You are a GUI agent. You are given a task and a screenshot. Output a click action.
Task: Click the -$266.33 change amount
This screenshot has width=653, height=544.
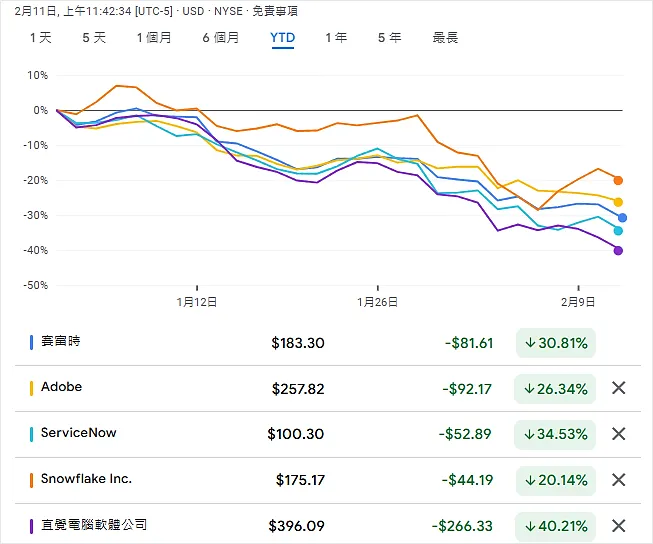pyautogui.click(x=462, y=526)
